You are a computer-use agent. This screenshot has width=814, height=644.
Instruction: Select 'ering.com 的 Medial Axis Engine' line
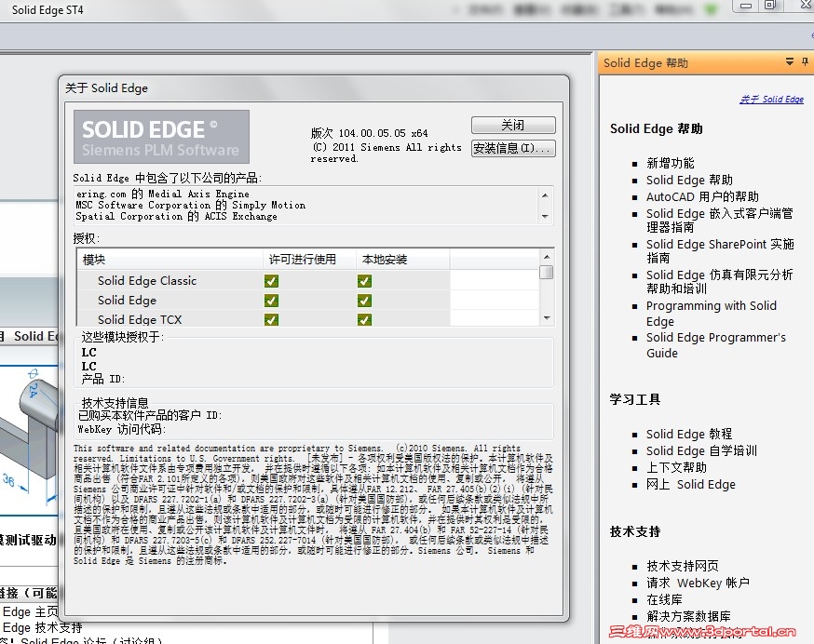162,194
